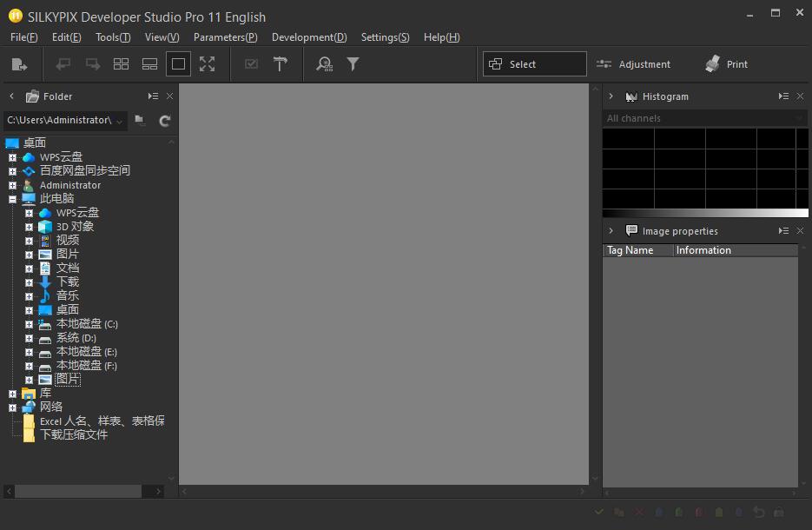
Task: Switch to thumbnail grid view mode
Action: 122,64
